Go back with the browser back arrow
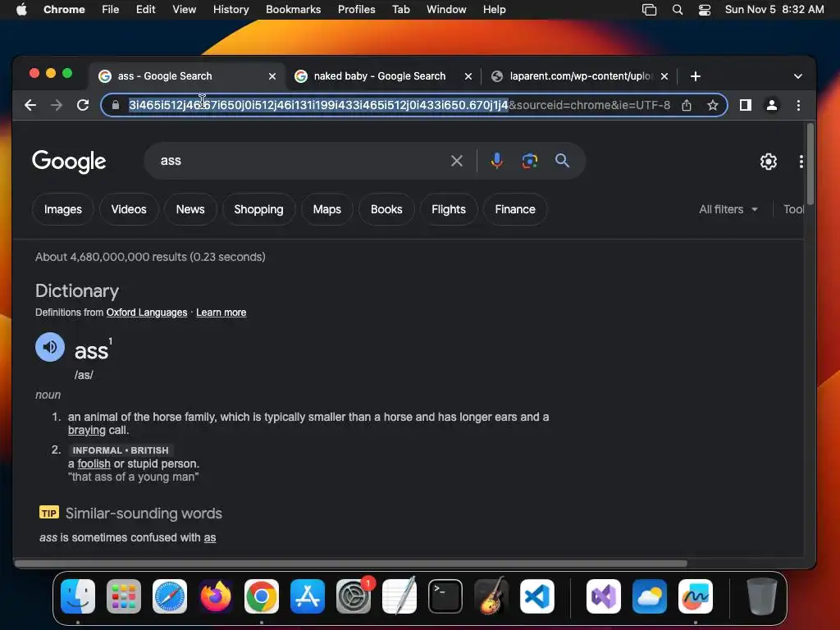This screenshot has height=630, width=840. [30, 105]
